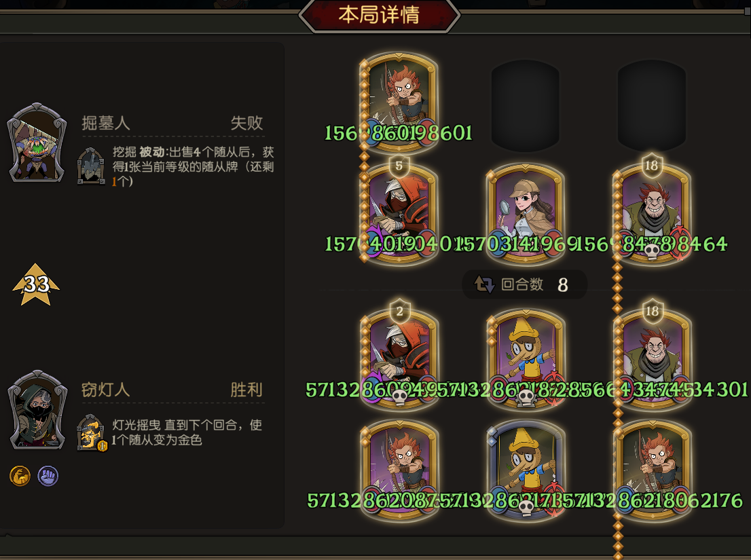Screen dimensions: 751x560
Task: Click the 失败 result label
Action: [x=246, y=123]
